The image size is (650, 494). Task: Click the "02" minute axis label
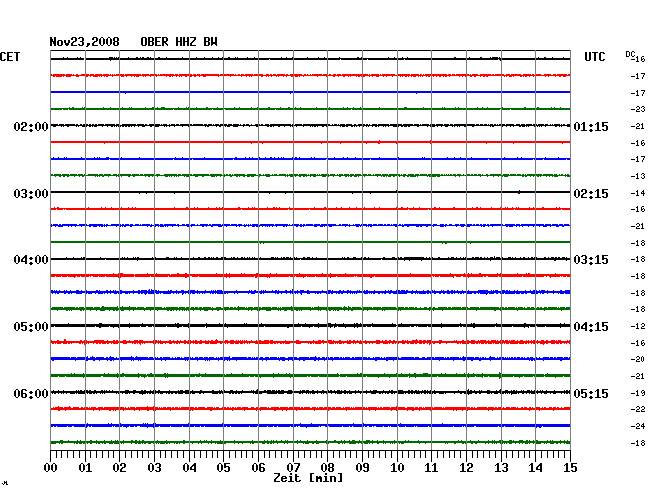coord(119,468)
